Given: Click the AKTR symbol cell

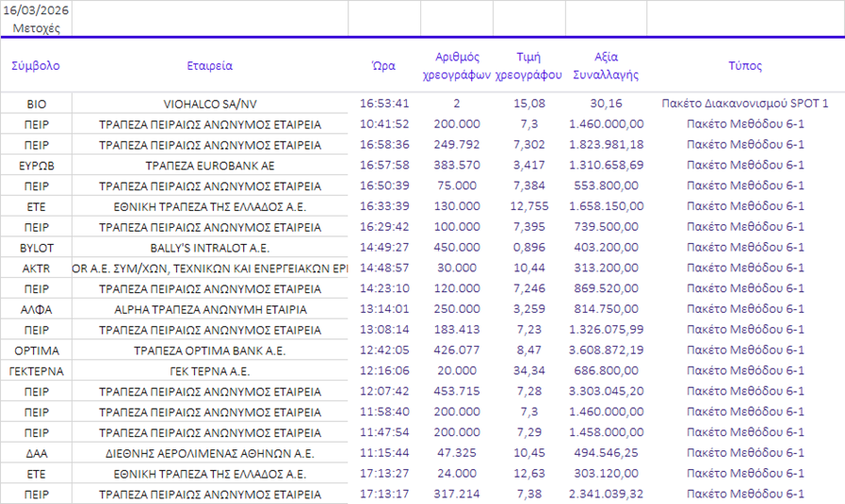Looking at the screenshot, I should click(x=36, y=268).
